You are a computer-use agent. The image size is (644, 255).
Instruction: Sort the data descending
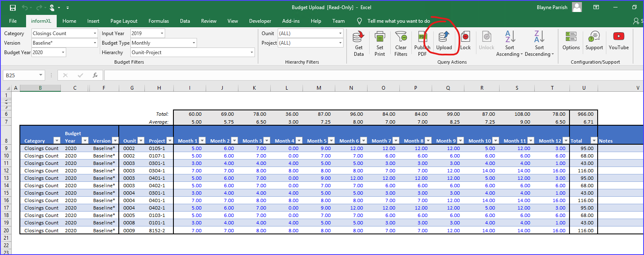[x=539, y=41]
